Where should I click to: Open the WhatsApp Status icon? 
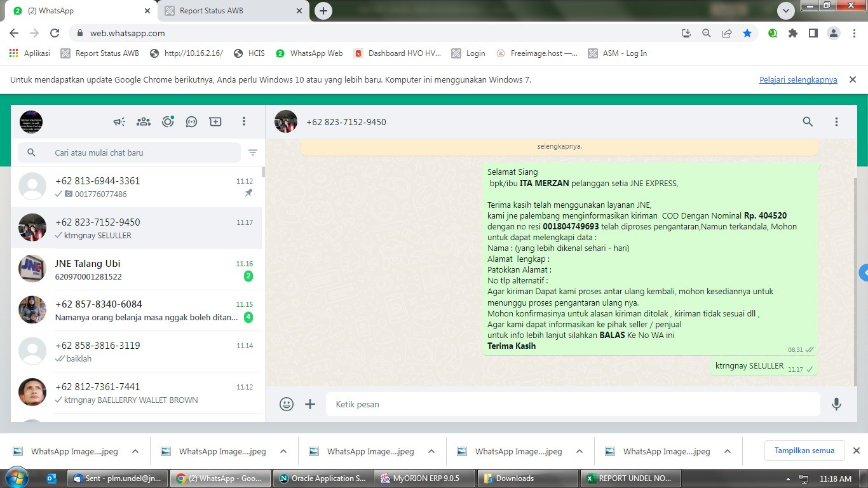click(x=168, y=121)
